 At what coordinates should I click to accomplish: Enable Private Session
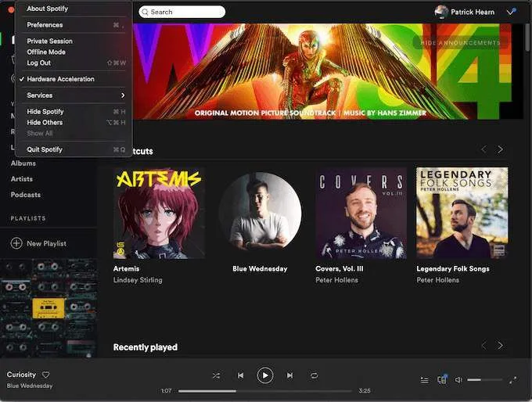pyautogui.click(x=74, y=41)
